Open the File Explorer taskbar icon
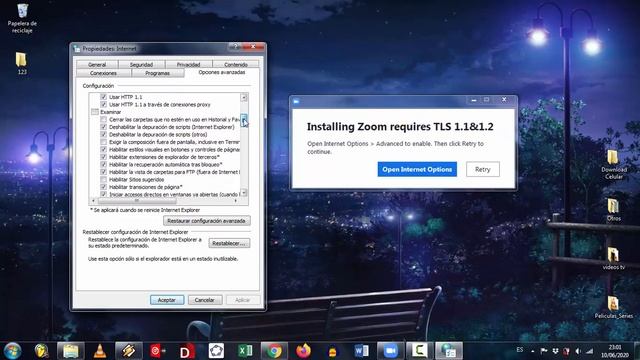 [71, 351]
